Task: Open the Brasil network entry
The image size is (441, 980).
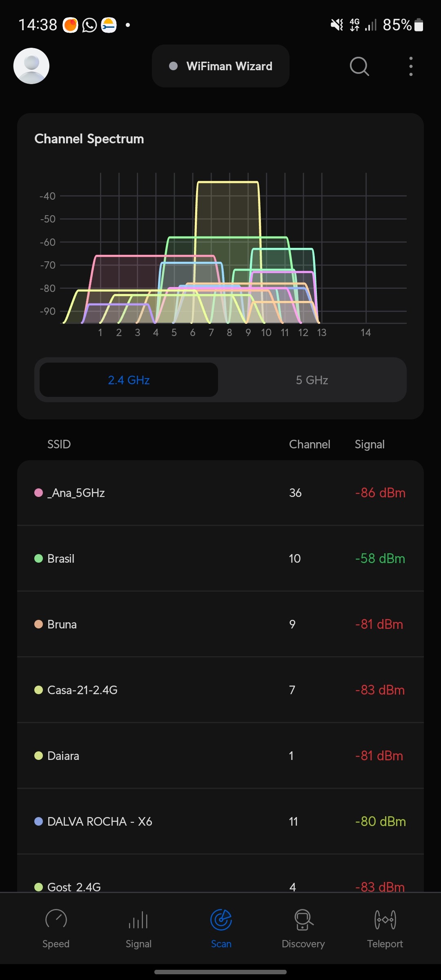Action: click(x=220, y=559)
